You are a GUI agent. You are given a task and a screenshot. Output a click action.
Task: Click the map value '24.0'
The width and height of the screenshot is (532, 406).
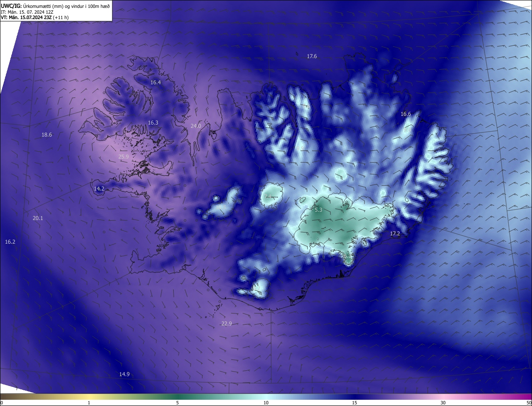coord(196,126)
